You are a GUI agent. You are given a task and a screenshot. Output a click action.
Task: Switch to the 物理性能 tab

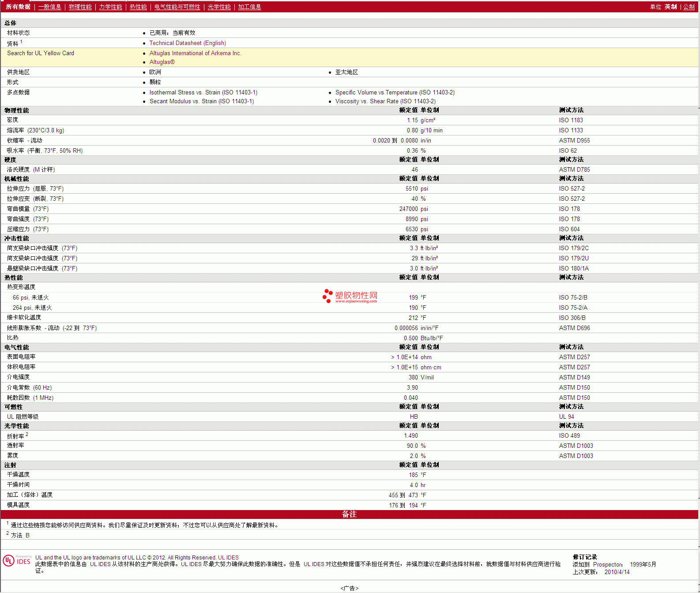[x=80, y=7]
